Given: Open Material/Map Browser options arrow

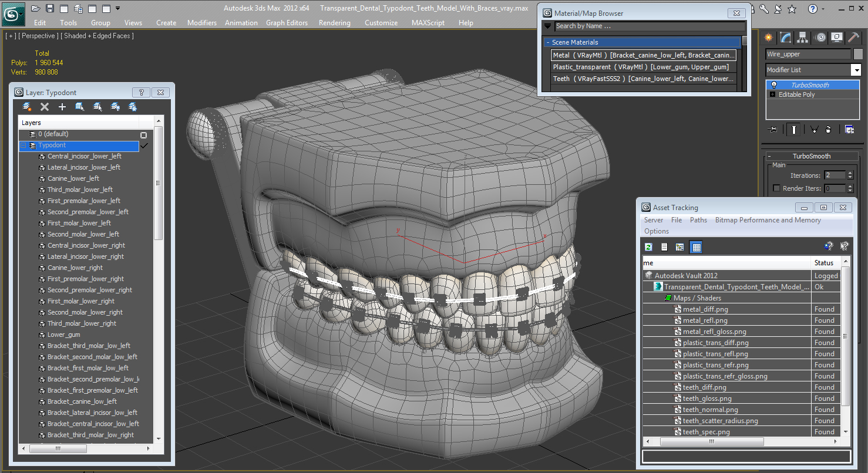Looking at the screenshot, I should [x=548, y=26].
